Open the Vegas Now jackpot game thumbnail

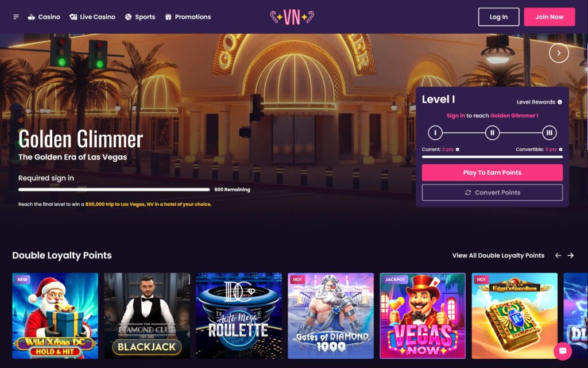[x=423, y=316]
